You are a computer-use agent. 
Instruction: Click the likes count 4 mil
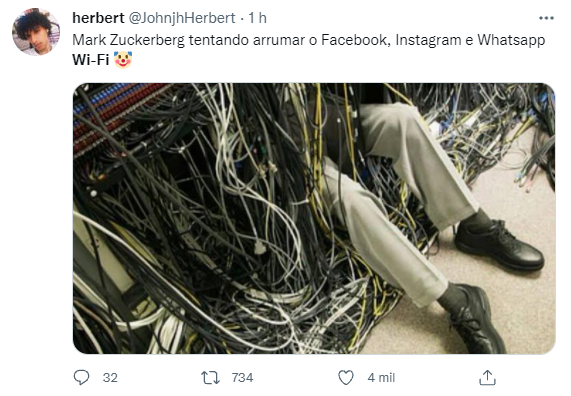click(381, 378)
